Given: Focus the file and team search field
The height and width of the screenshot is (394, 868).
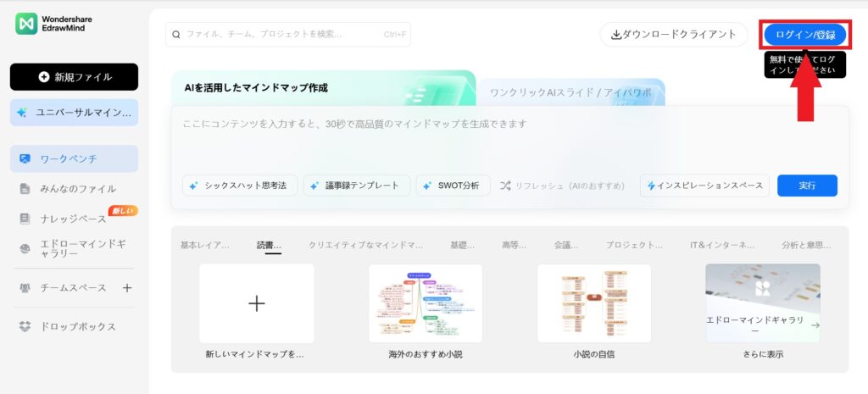Looking at the screenshot, I should click(x=288, y=34).
